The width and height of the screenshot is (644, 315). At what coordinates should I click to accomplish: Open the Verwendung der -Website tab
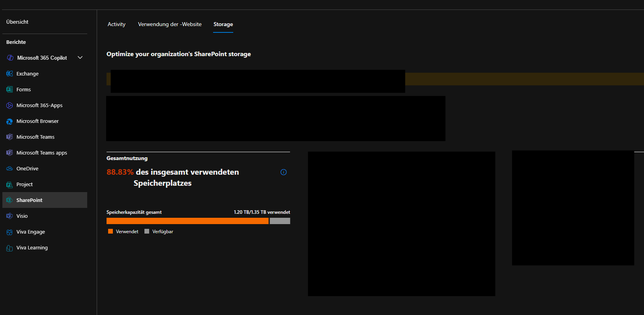[x=170, y=25]
